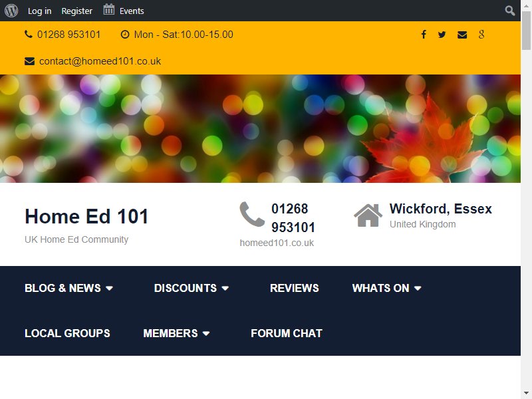Open the Whats On menu
The height and width of the screenshot is (399, 532).
tap(380, 288)
